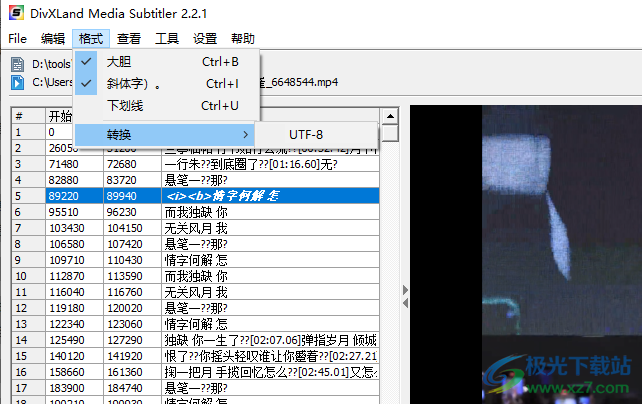642x404 pixels.
Task: Open the 设置 menu
Action: [x=205, y=38]
